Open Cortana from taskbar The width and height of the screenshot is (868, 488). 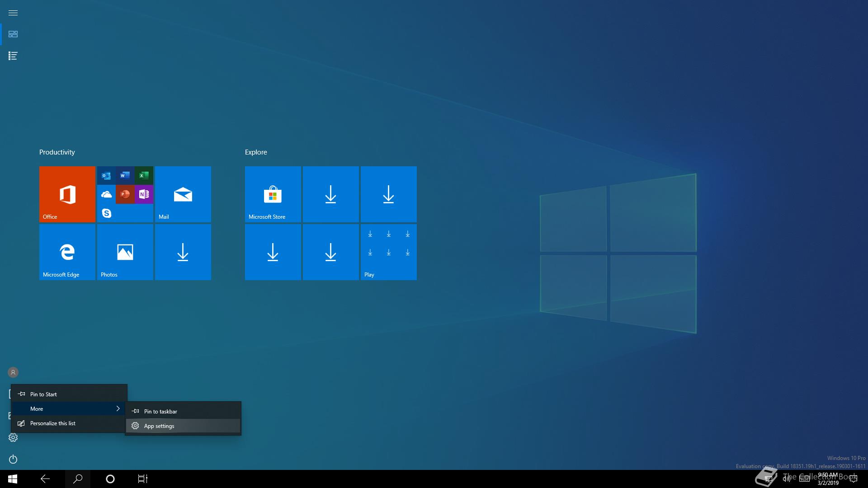click(x=110, y=479)
